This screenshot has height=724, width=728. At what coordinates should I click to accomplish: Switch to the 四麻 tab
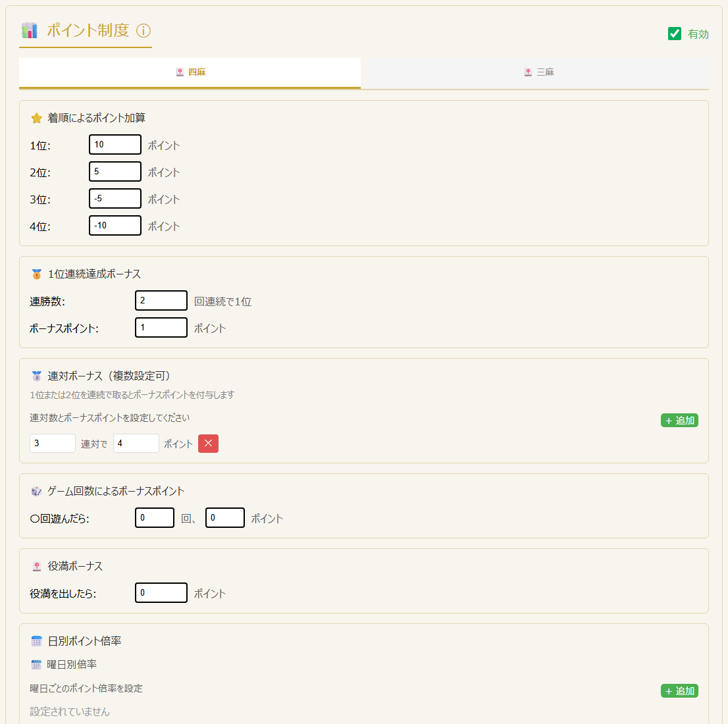coord(190,72)
